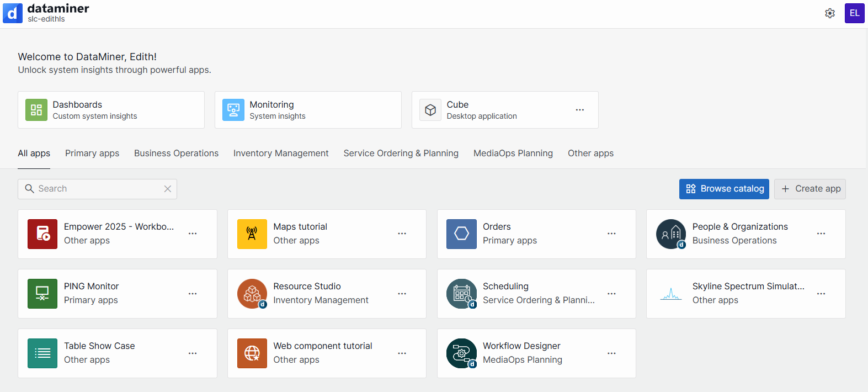Screen dimensions: 868x392
Task: Open Empower 2025 more options menu
Action: (193, 234)
